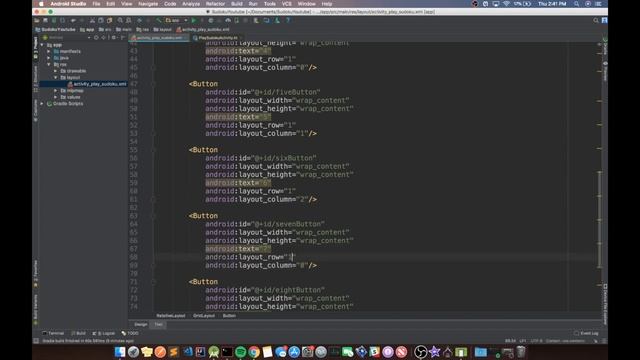Open App Store from the Dock
640x360 pixels.
pyautogui.click(x=294, y=352)
